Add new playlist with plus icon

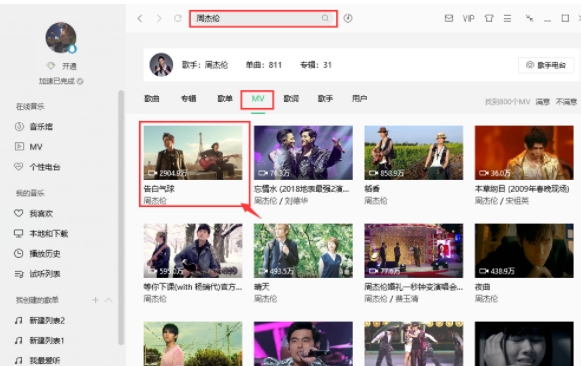click(96, 300)
